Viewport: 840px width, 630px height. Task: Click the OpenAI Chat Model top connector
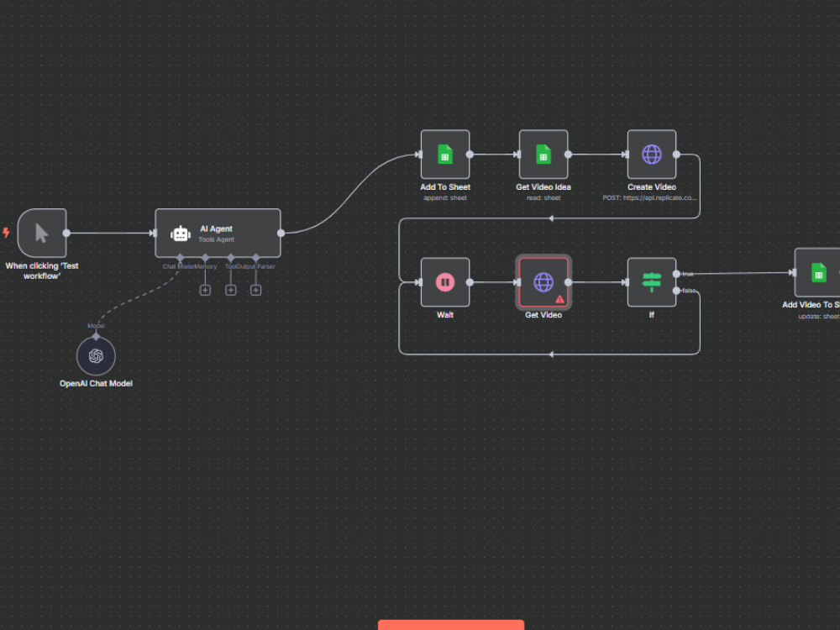tap(96, 337)
